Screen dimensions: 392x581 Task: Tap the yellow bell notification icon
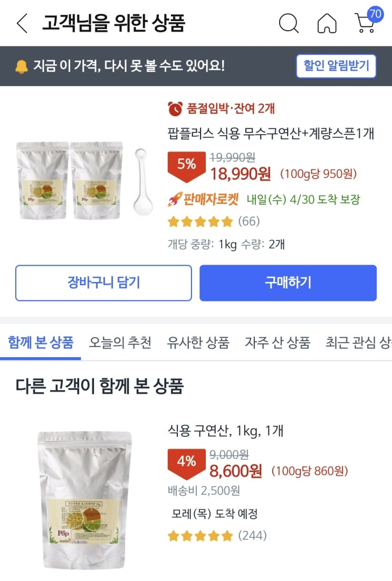[x=21, y=67]
